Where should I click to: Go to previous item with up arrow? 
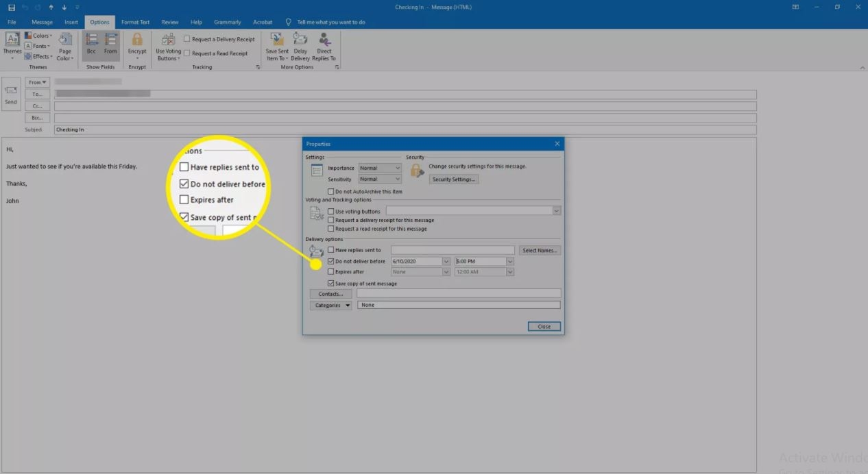[51, 8]
